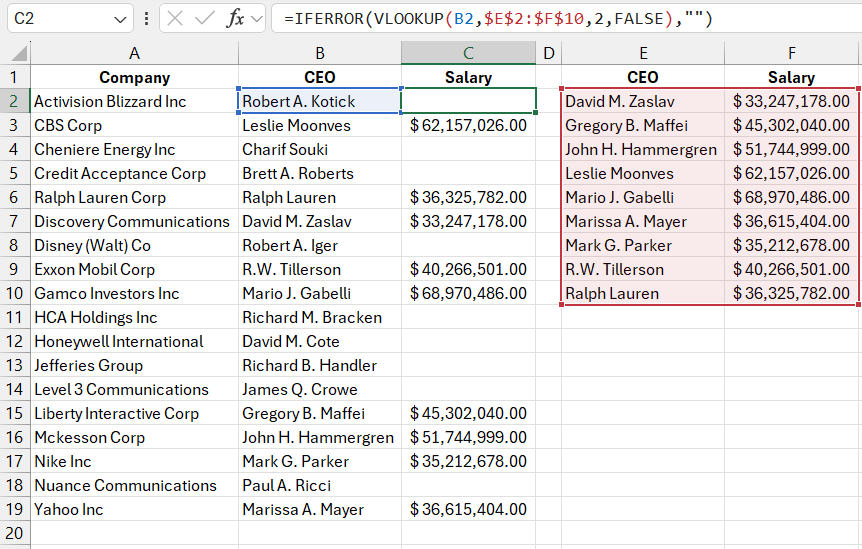Select column C header
Image resolution: width=862 pixels, height=549 pixels.
[468, 53]
